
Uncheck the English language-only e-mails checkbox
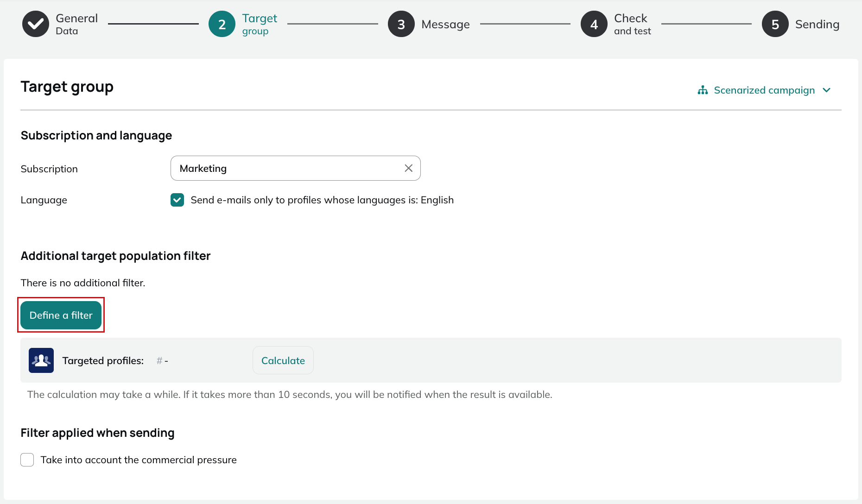click(x=177, y=200)
